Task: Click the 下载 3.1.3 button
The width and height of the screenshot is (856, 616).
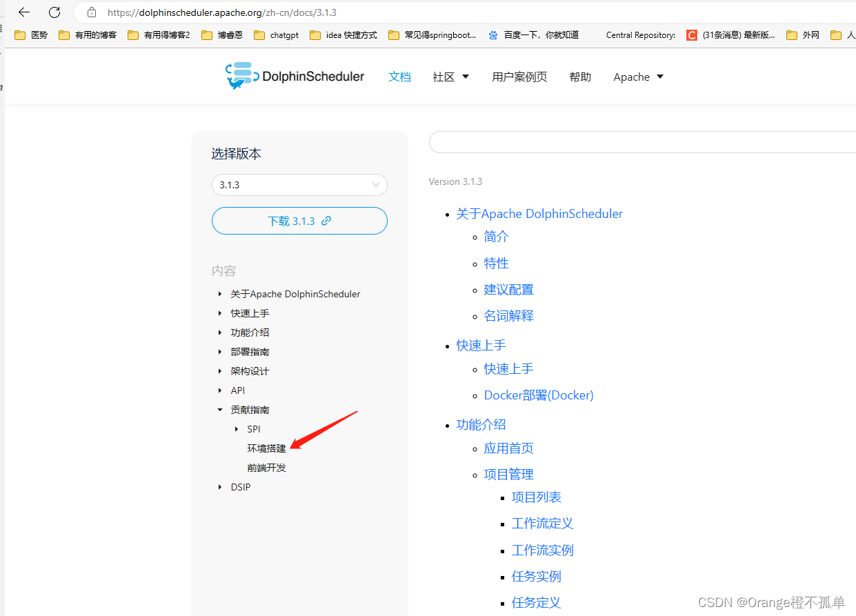Action: [299, 221]
